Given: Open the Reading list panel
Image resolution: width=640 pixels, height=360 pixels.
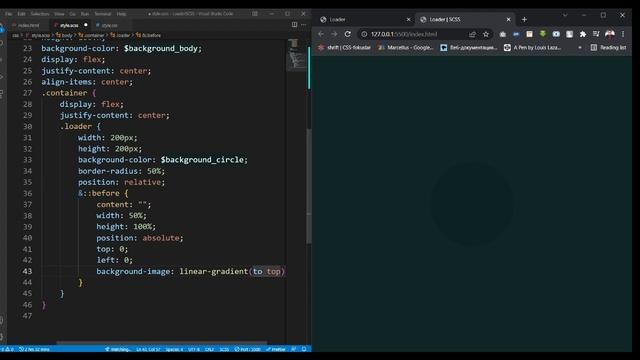Looking at the screenshot, I should click(x=608, y=48).
